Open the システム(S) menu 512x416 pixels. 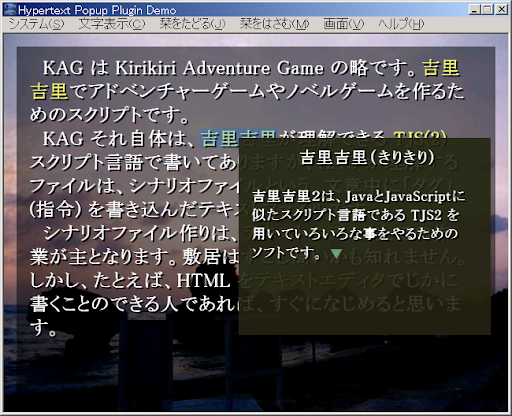(x=36, y=24)
